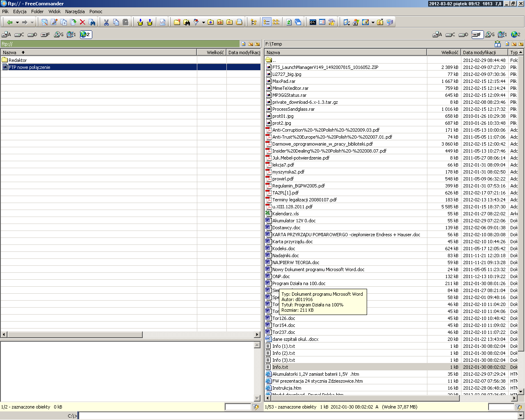Click the folder size KB icon
525x420 pixels.
(x=220, y=22)
